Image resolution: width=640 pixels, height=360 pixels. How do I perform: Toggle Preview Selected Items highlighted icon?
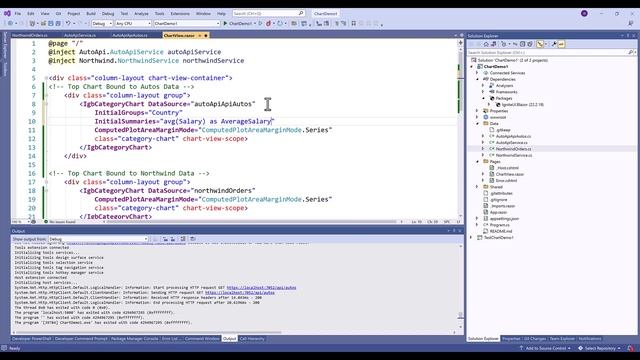(x=561, y=44)
